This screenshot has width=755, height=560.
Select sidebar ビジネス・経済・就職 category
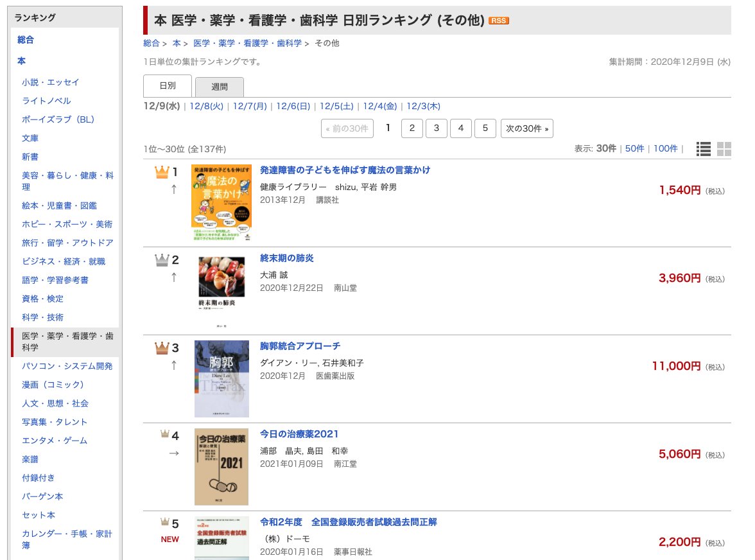[64, 261]
